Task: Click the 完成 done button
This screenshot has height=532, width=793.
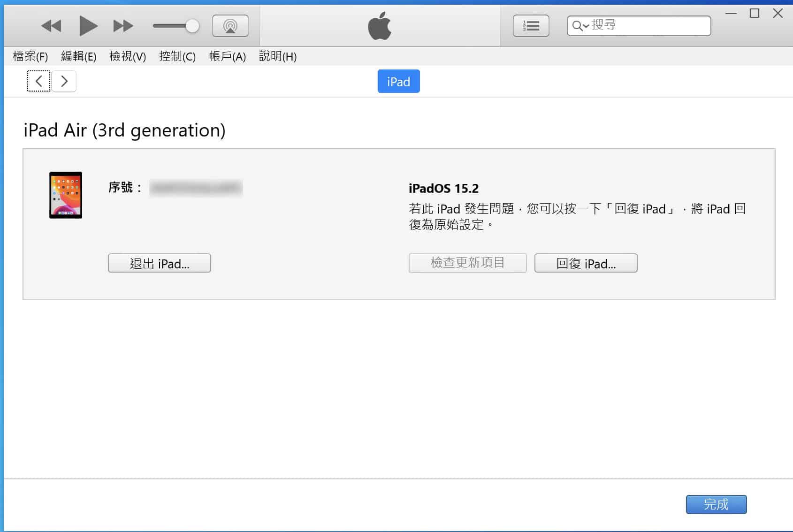Action: tap(716, 505)
